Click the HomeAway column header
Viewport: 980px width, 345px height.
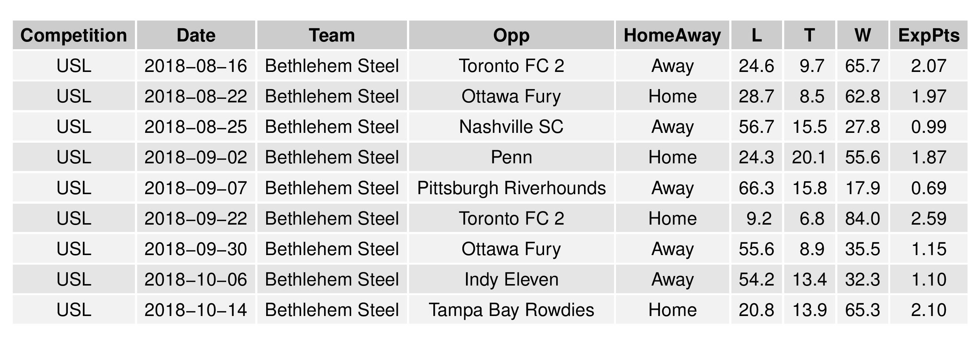(672, 35)
